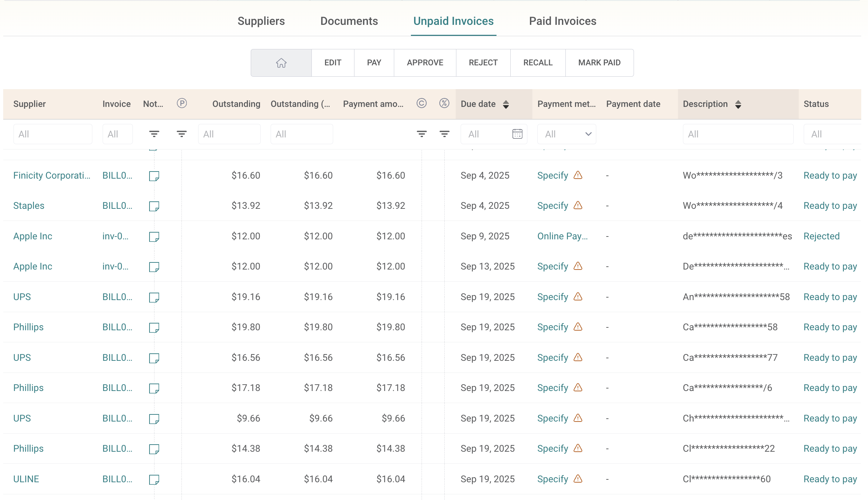Select the Unpaid Invoices tab
This screenshot has width=868, height=500.
pos(454,21)
